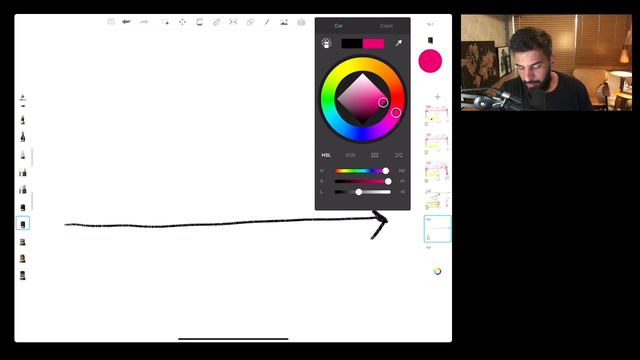
Task: Select the RGB slider mode
Action: click(350, 155)
